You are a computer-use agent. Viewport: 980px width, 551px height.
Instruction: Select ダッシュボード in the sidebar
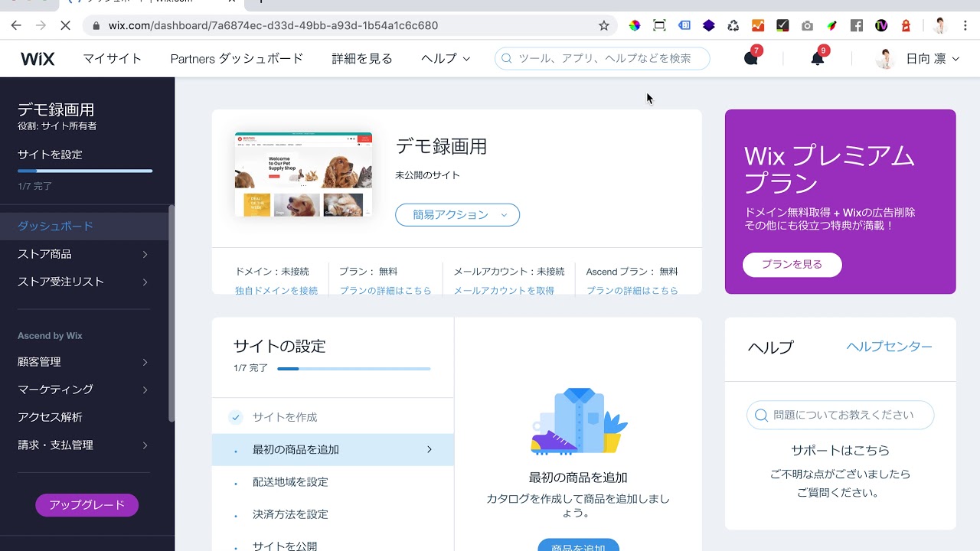[84, 227]
